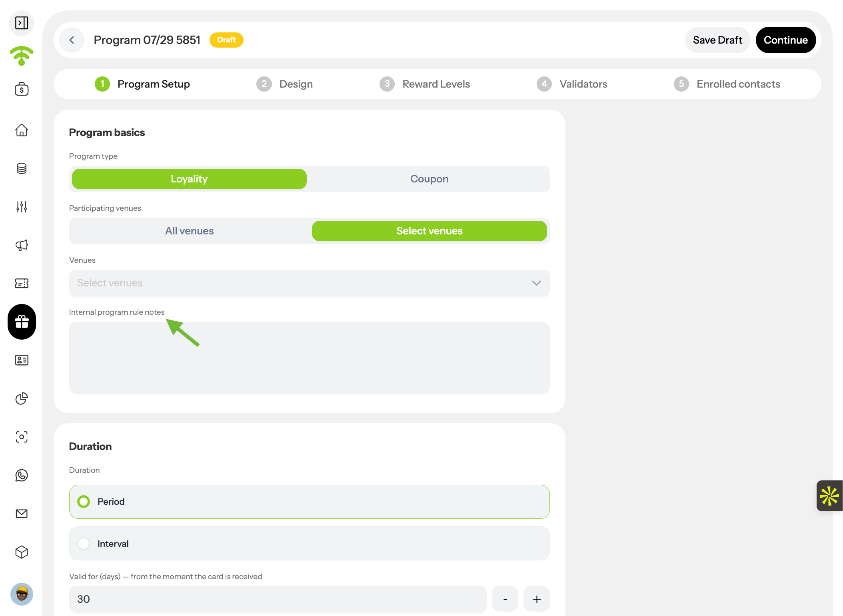This screenshot has width=843, height=616.
Task: Click the program title 'Program 07/29 5851'
Action: pos(147,40)
